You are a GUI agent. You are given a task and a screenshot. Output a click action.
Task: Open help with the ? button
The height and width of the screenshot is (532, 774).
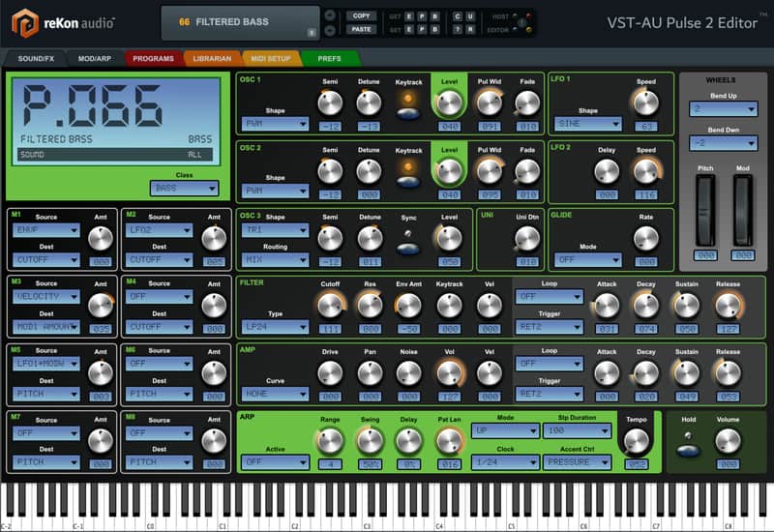pos(457,30)
